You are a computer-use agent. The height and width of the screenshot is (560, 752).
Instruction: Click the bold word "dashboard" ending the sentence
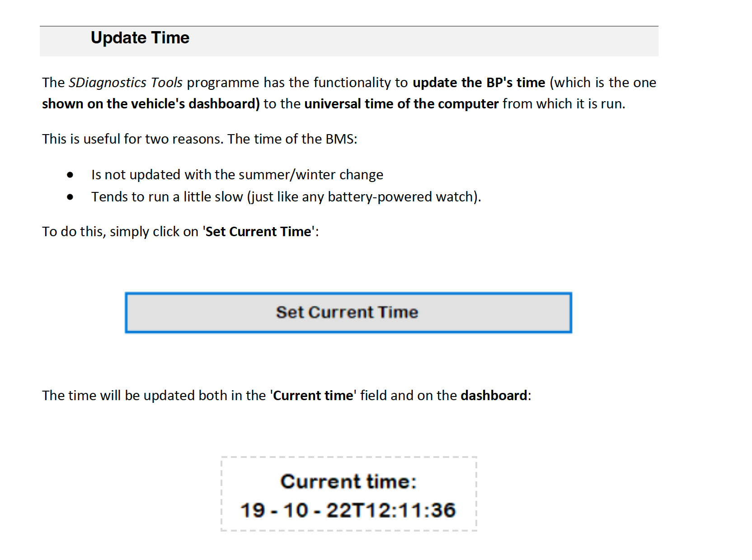494,396
